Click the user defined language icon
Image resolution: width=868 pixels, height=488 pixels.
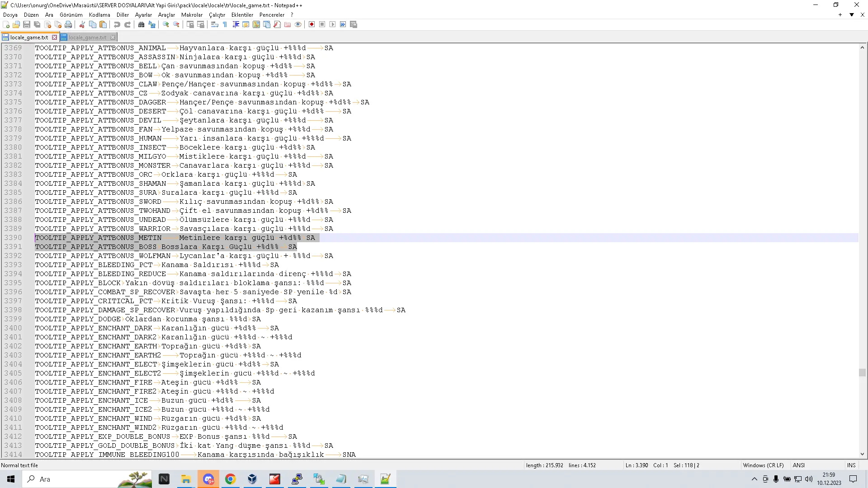(246, 24)
